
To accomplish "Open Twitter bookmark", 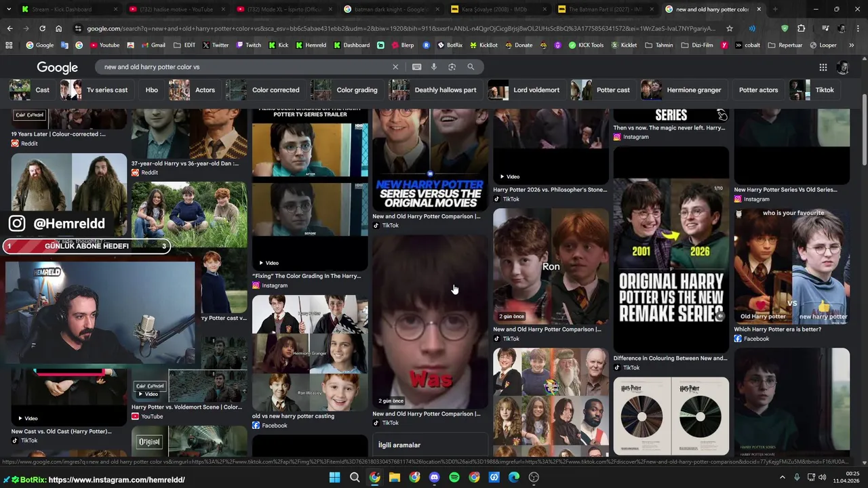I will [x=216, y=45].
